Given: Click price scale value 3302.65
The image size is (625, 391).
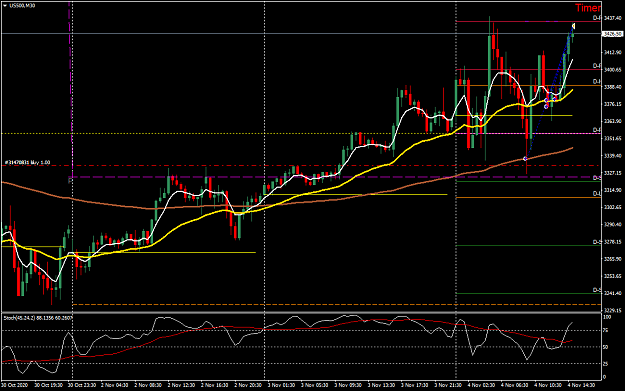Looking at the screenshot, I should [613, 207].
